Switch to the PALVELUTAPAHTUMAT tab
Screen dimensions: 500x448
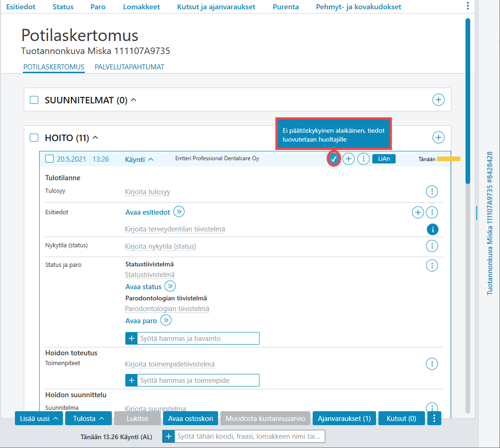(x=130, y=67)
